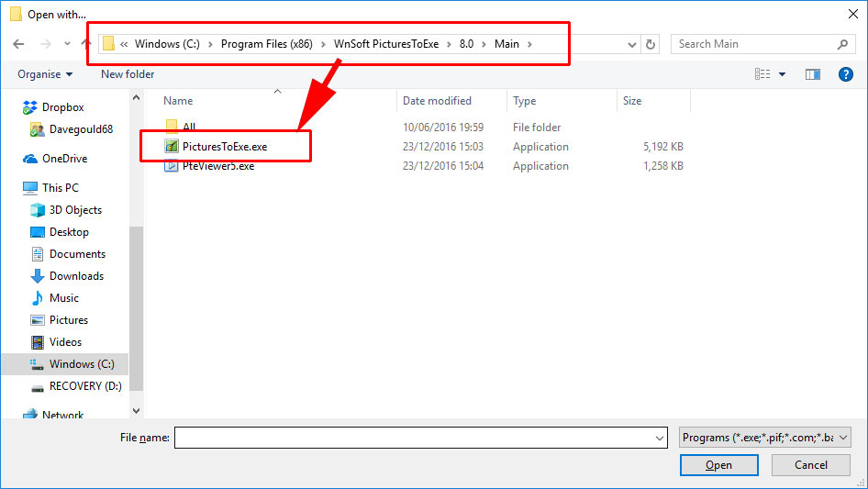This screenshot has width=868, height=489.
Task: Open RECOVERY (D:) drive in sidebar
Action: pos(85,386)
